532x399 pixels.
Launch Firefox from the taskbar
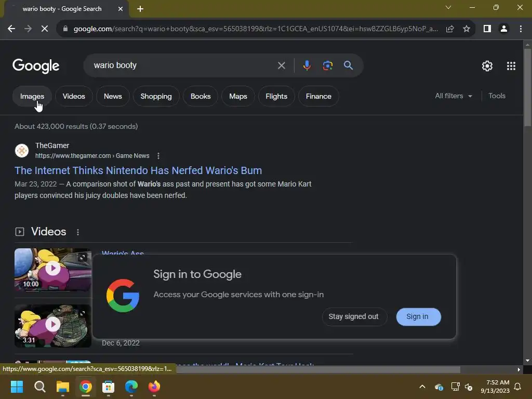pos(154,387)
